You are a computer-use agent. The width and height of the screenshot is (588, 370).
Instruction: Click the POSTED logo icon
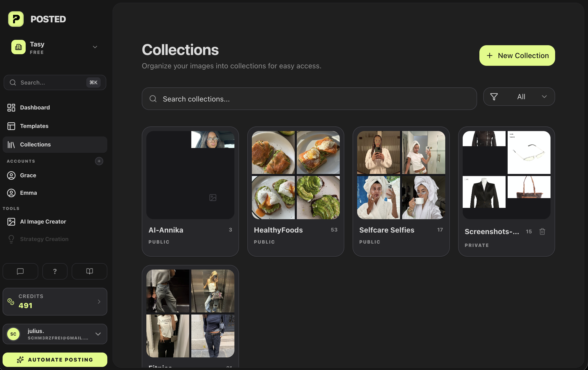[16, 19]
